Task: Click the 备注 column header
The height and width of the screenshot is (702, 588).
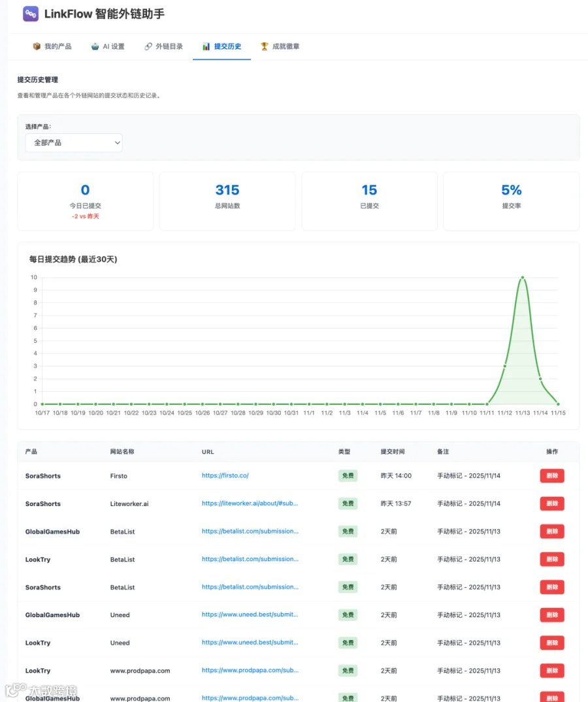Action: (x=443, y=452)
